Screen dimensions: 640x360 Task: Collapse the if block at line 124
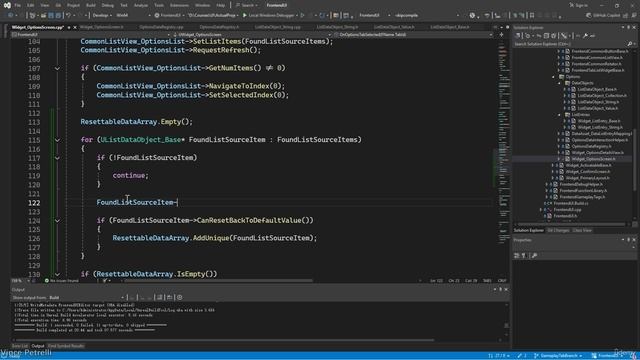coord(57,221)
